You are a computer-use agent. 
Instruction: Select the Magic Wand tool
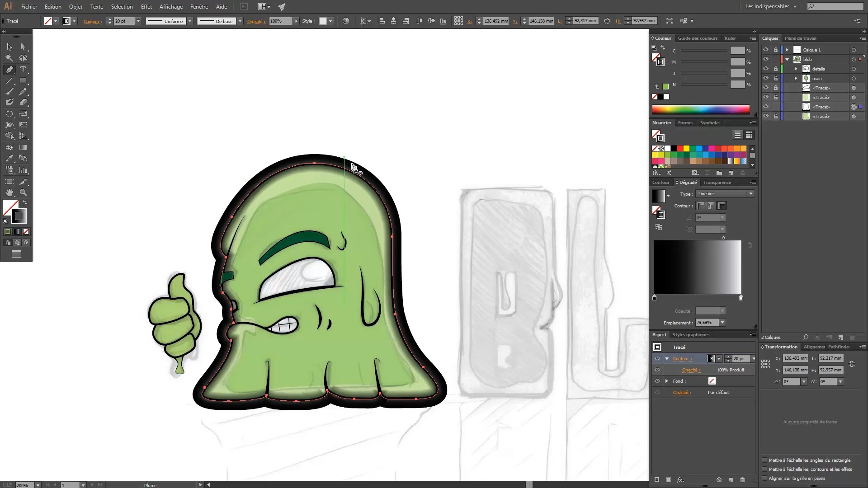click(x=9, y=58)
